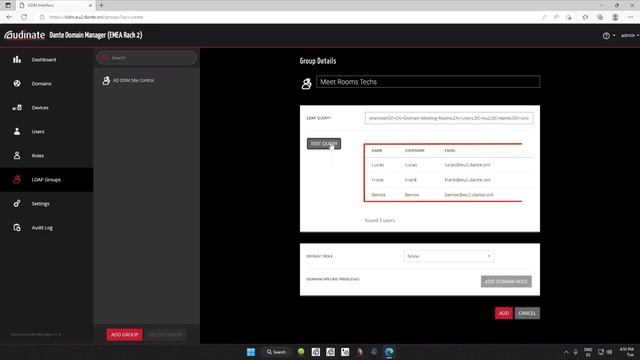This screenshot has width=640, height=360.
Task: Go back in the browser
Action: 9,17
